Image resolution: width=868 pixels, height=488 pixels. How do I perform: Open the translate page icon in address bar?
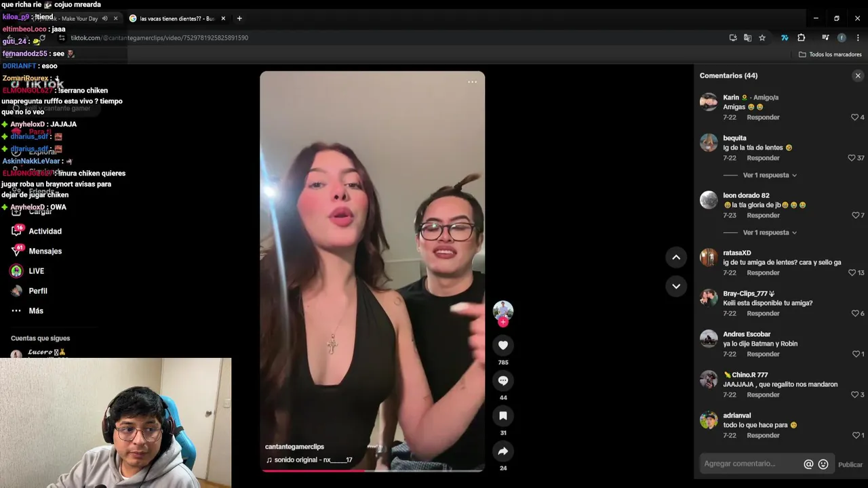tap(747, 38)
